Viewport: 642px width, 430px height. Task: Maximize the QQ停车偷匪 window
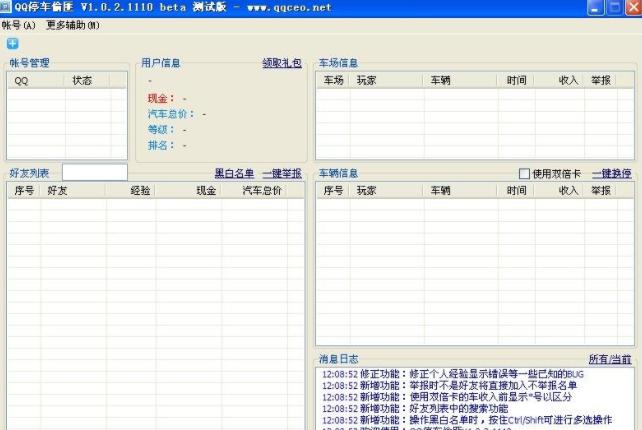[614, 8]
